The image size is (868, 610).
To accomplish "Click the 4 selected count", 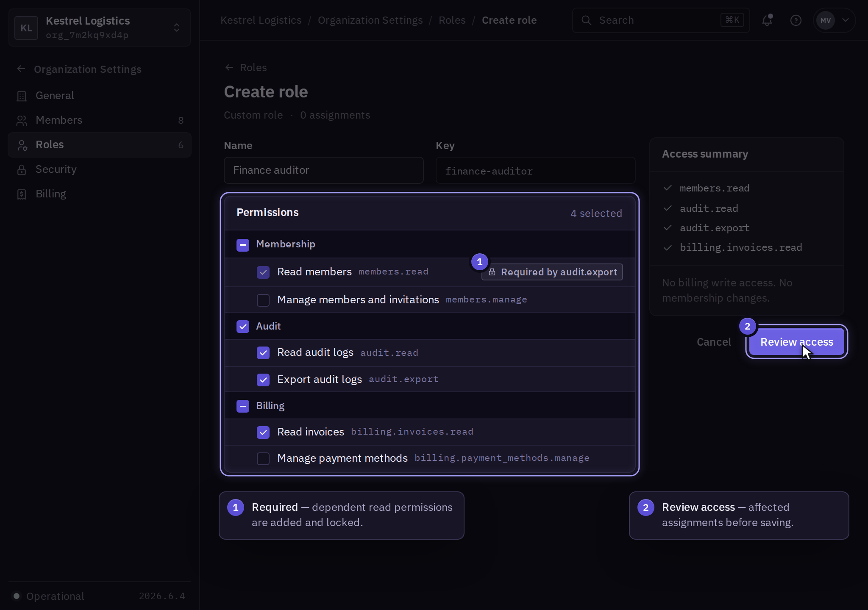I will [x=596, y=213].
